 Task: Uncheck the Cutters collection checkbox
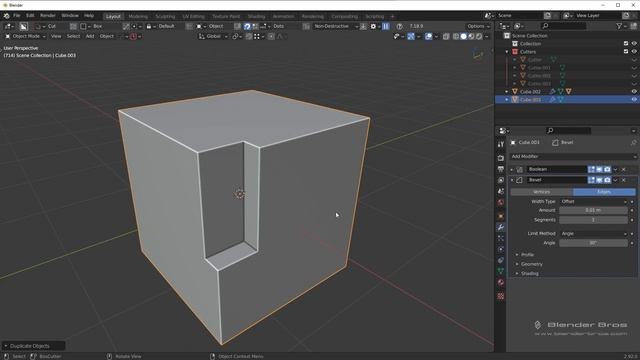coord(626,52)
